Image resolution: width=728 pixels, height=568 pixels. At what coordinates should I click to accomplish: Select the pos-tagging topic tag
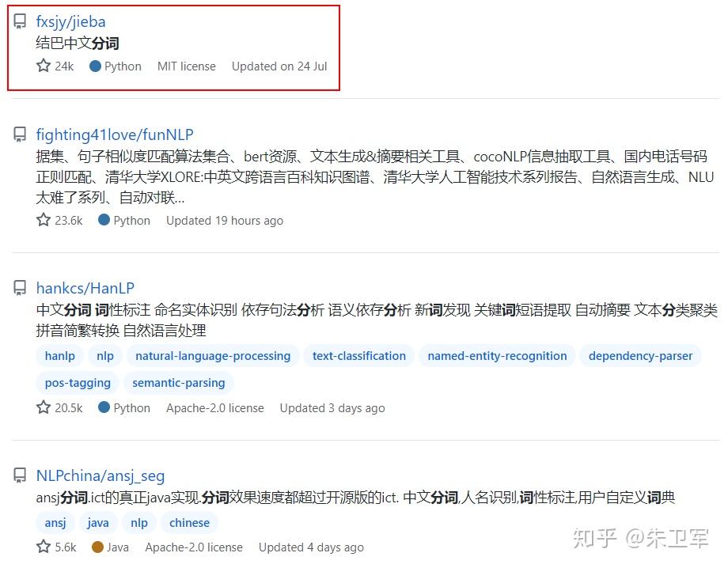[x=78, y=383]
